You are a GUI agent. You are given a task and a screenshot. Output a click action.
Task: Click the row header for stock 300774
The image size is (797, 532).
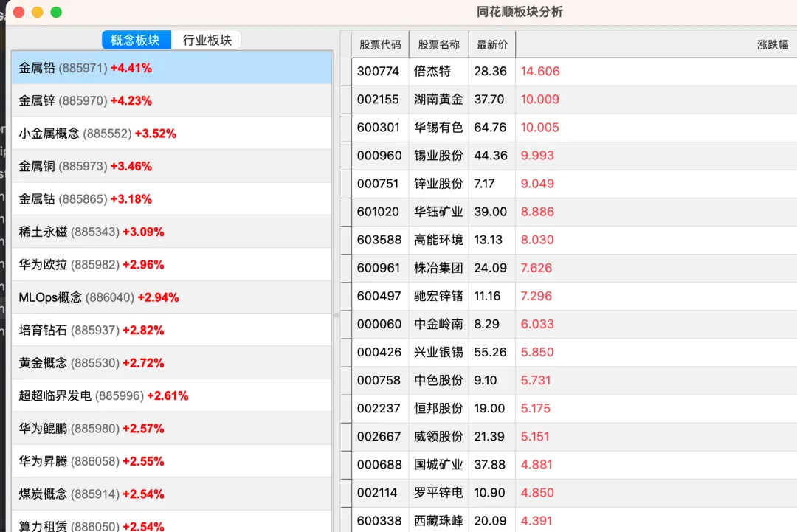[x=346, y=72]
